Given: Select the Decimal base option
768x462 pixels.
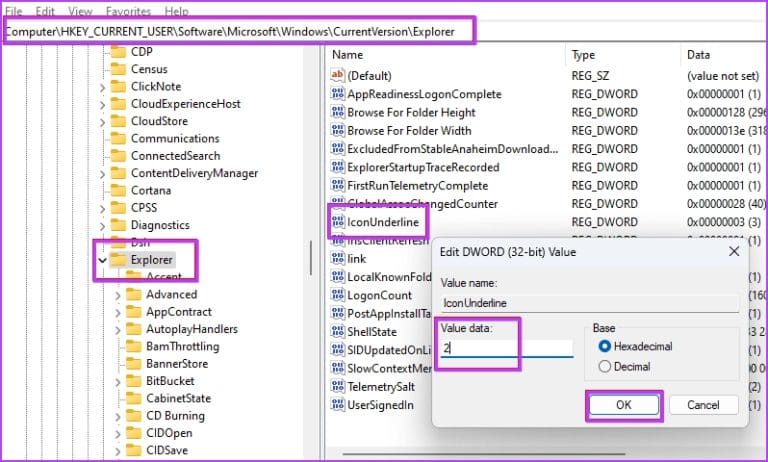Looking at the screenshot, I should coord(624,366).
